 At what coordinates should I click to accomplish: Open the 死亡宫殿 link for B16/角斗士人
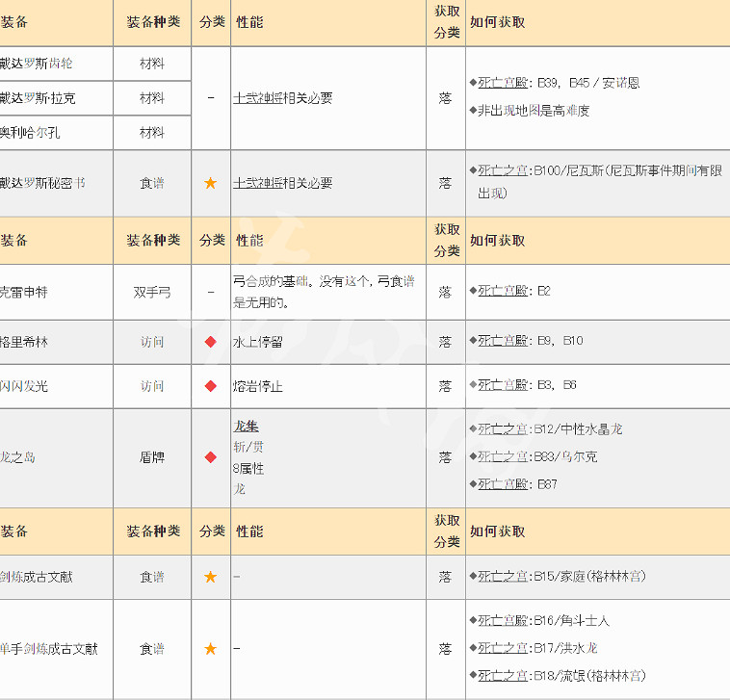(x=504, y=621)
